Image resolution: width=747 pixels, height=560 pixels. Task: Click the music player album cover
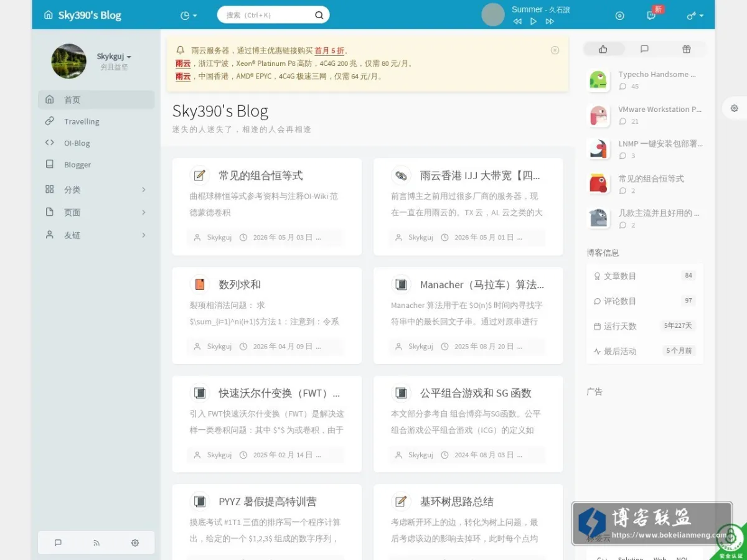(493, 14)
